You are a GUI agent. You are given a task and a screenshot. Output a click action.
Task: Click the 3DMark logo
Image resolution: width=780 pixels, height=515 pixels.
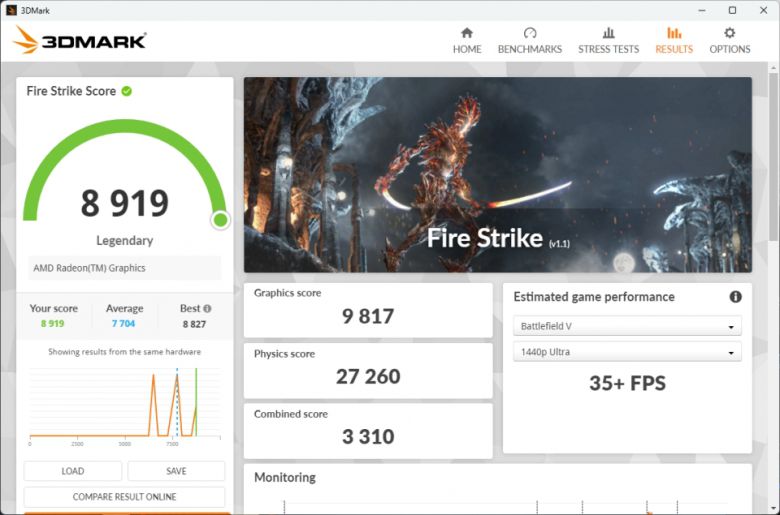click(x=80, y=41)
